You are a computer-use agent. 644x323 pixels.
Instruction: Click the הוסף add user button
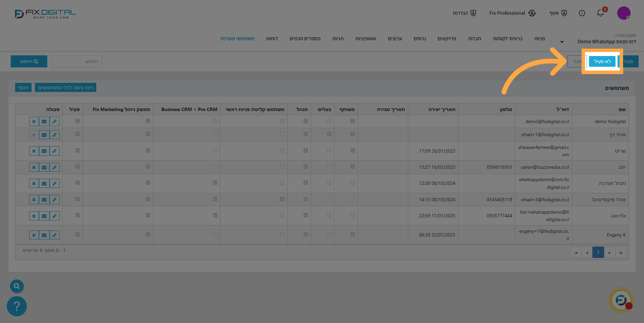[23, 88]
